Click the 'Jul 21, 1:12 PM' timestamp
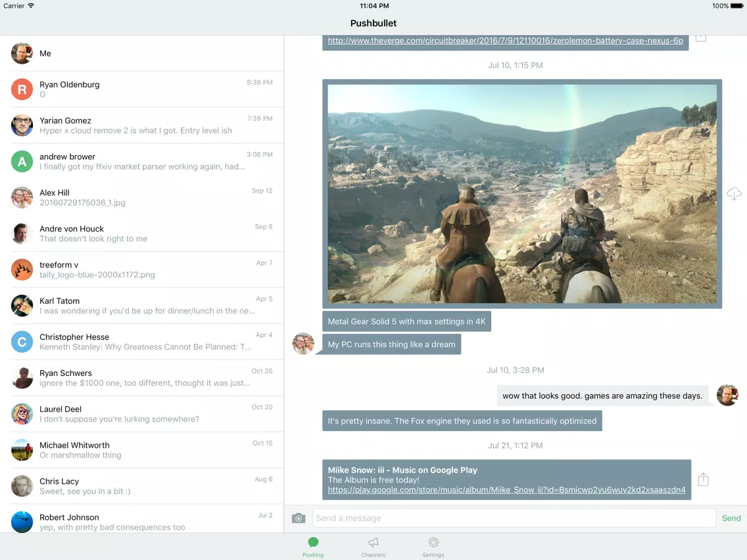This screenshot has height=560, width=747. click(x=515, y=446)
